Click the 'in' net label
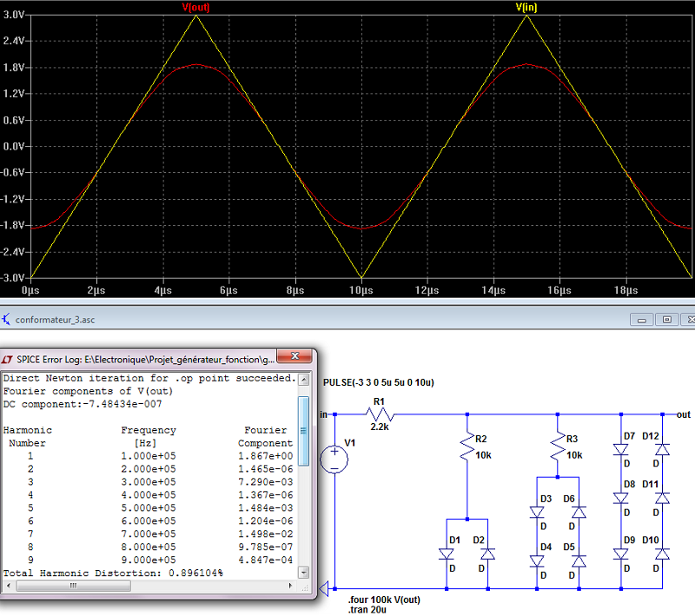695x616 pixels. tap(323, 414)
